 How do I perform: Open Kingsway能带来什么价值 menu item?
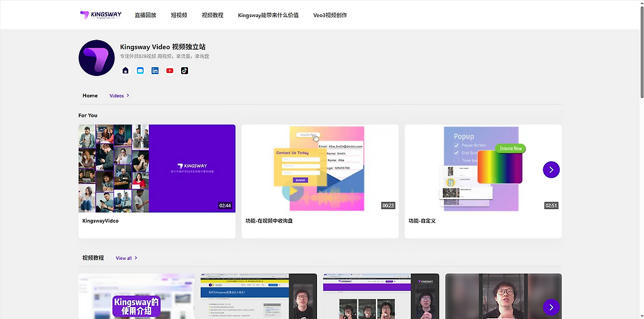coord(268,15)
